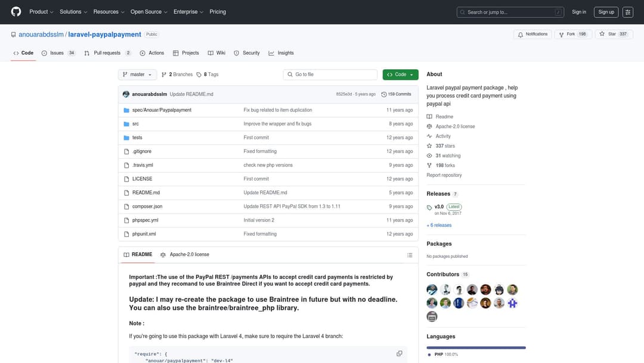The height and width of the screenshot is (363, 644).
Task: Expand the Enterprise menu
Action: click(188, 12)
